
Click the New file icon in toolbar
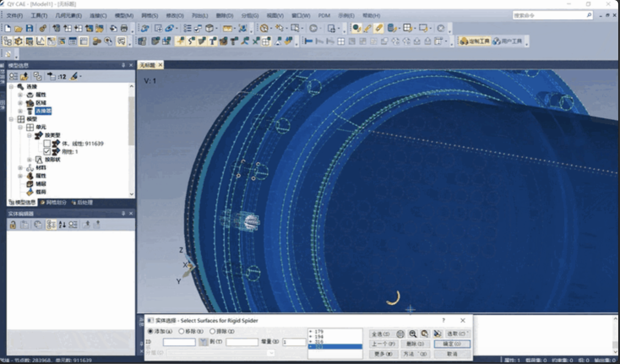pos(8,28)
